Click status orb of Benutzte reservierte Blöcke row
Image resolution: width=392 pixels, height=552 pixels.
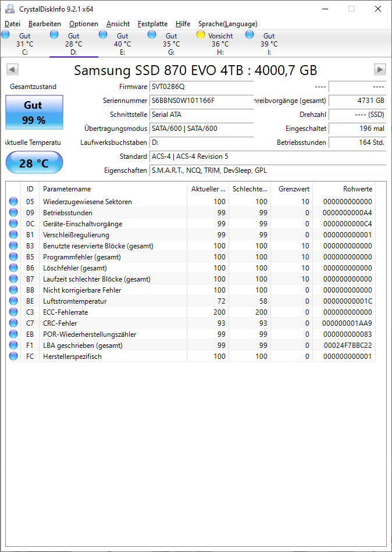coord(13,245)
